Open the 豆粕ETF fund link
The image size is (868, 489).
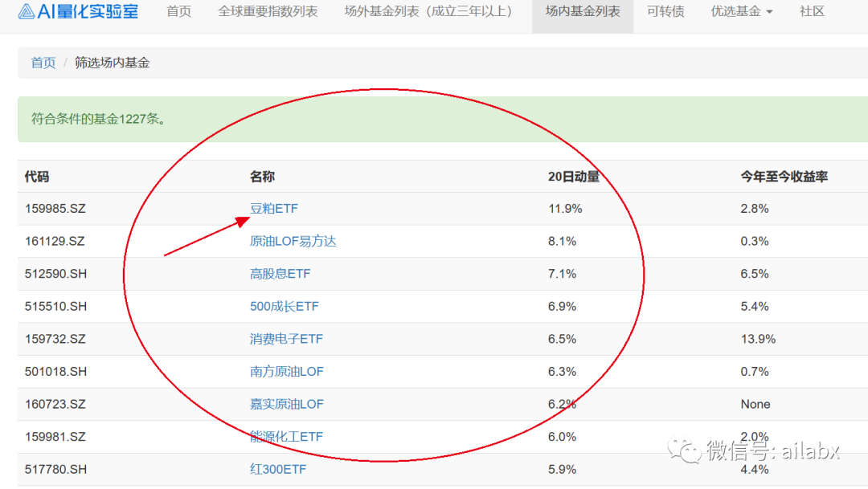click(x=273, y=209)
